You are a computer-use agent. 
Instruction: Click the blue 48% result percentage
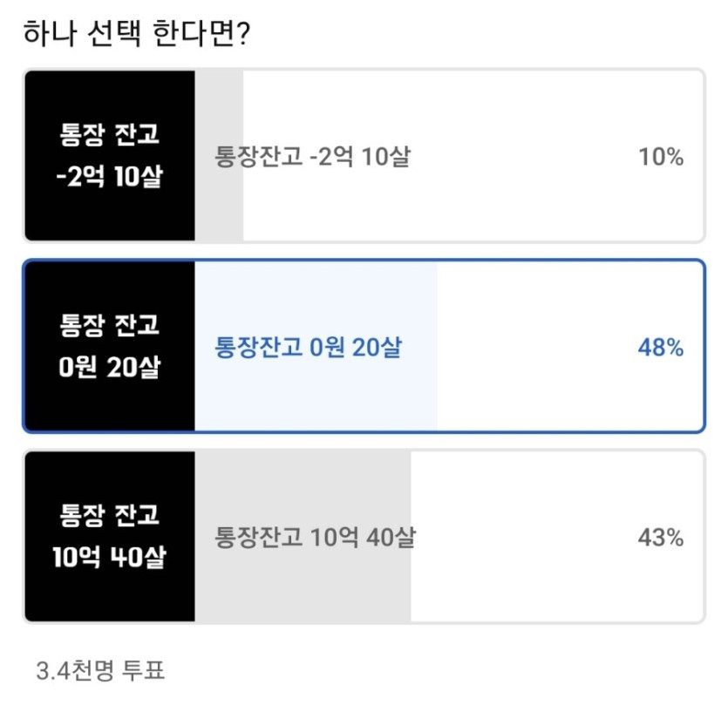pyautogui.click(x=661, y=348)
